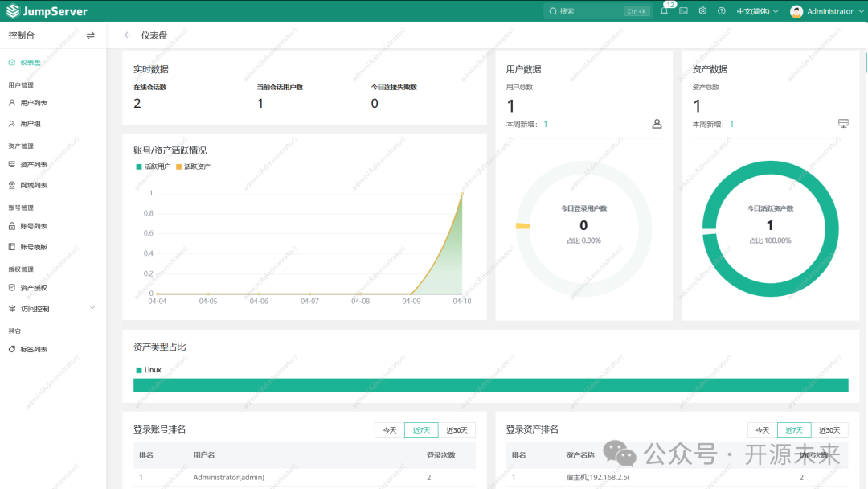
Task: Open the web terminal icon in the top bar
Action: click(685, 10)
